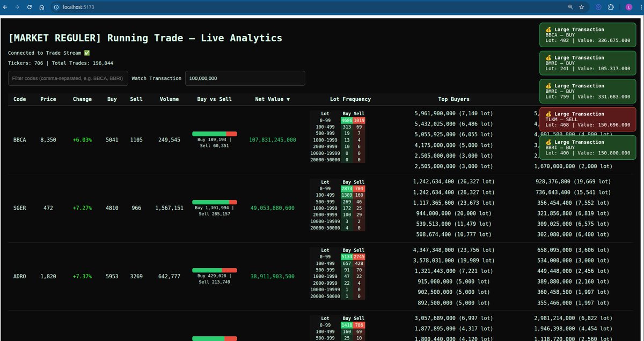Click the Running Trade Live Analytics heading
This screenshot has width=644, height=341.
tap(145, 38)
